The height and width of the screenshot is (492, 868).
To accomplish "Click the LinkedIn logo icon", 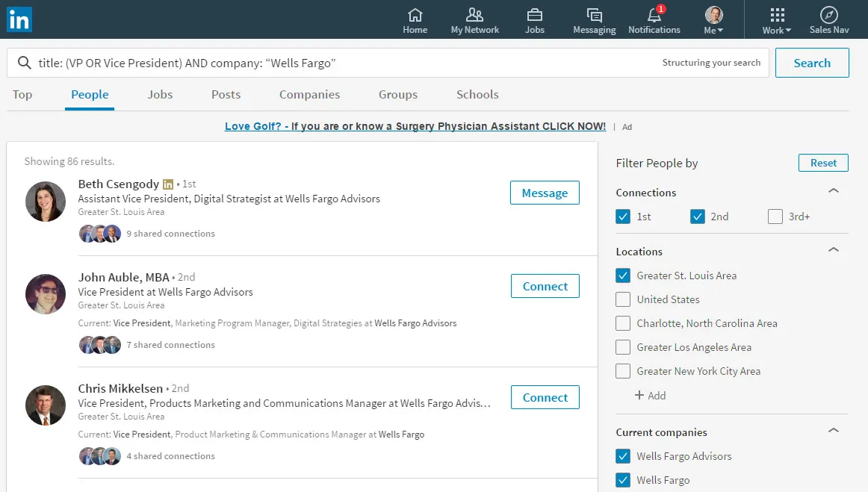I will point(19,19).
